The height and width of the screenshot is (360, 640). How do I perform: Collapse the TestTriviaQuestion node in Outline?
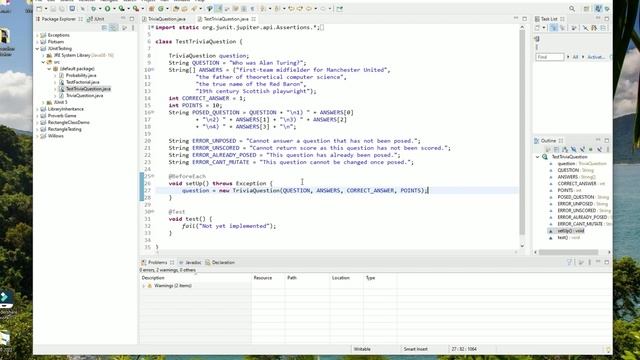[537, 157]
